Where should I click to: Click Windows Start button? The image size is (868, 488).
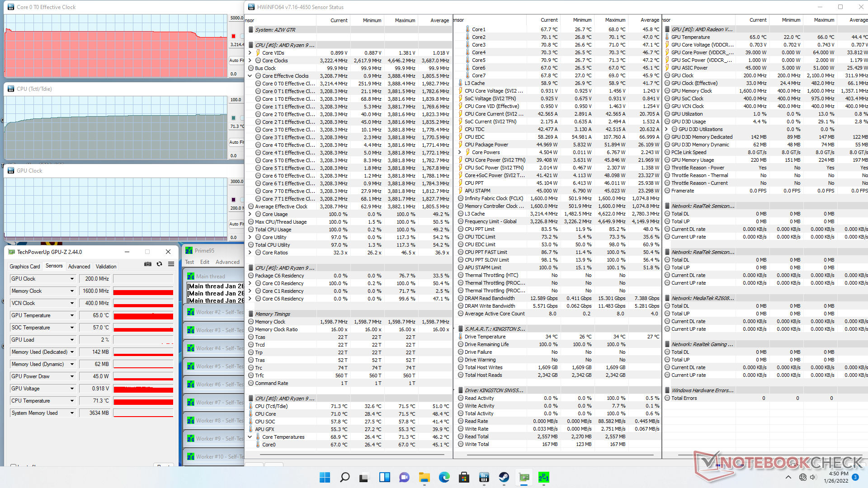pos(325,477)
